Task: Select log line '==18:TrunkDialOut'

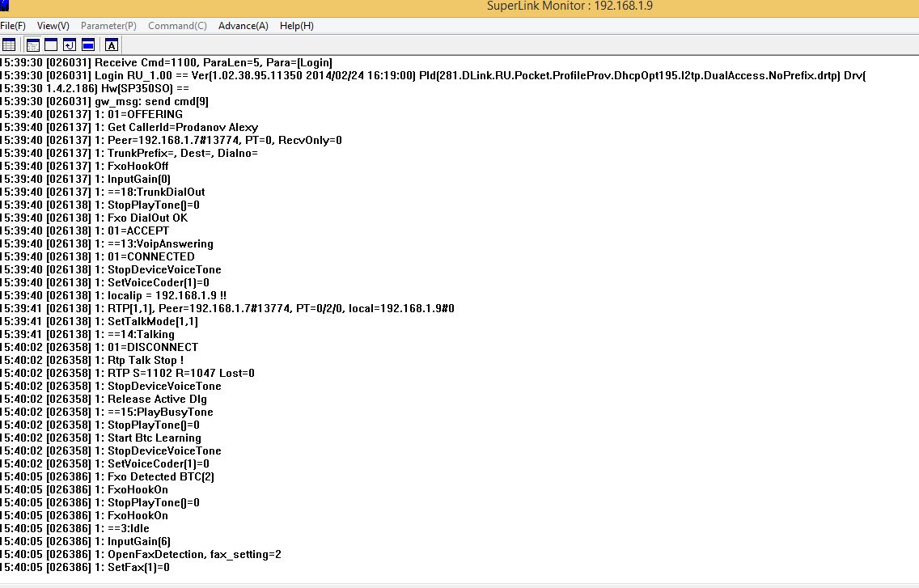Action: (103, 192)
